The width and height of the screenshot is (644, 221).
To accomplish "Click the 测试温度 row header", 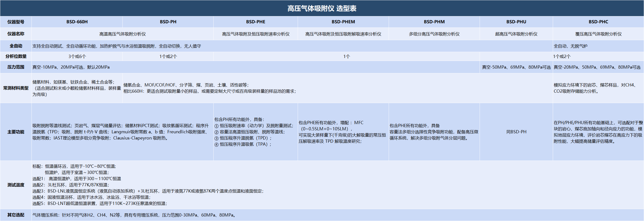I will coord(16,185).
